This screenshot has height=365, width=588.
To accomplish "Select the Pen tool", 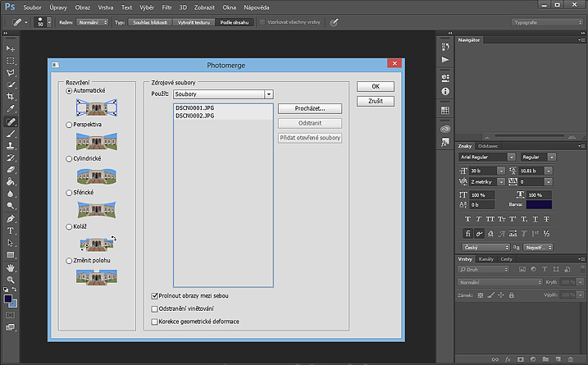I will click(x=11, y=219).
